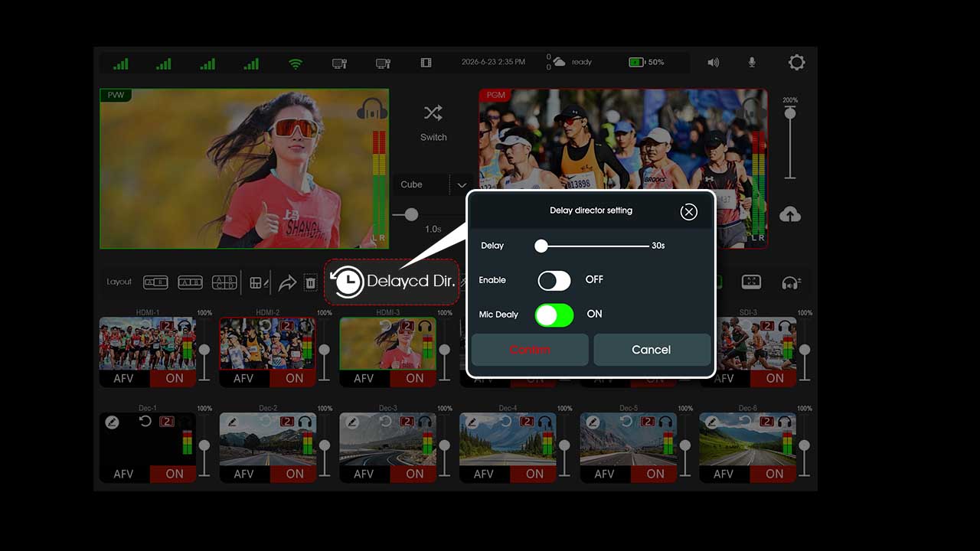Screen dimensions: 980x551
Task: Toggle AFV on the Dec-1 channel
Action: pyautogui.click(x=123, y=474)
